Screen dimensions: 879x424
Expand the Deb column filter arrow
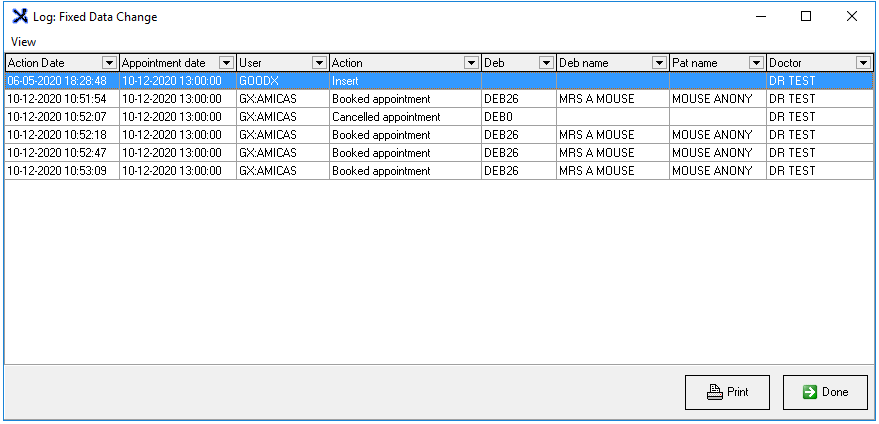click(546, 63)
